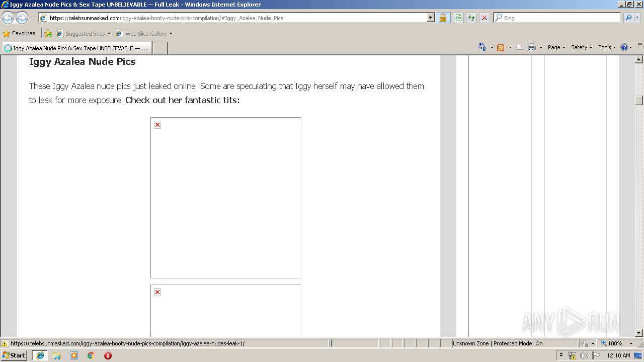Launch Windows Media Player from taskbar

(x=74, y=355)
